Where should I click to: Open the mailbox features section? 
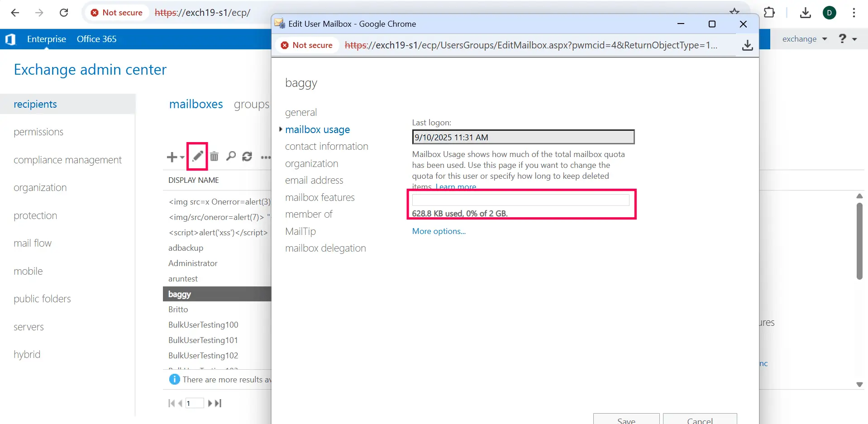[x=320, y=197]
